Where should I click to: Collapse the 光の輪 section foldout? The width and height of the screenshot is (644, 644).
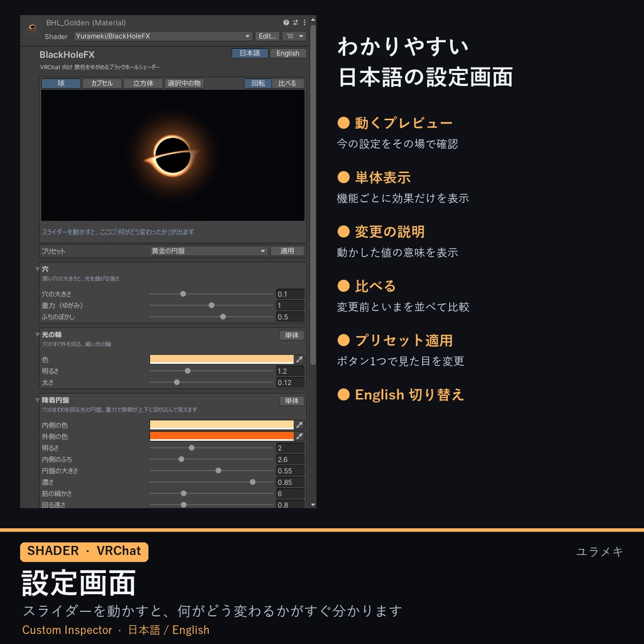[x=37, y=335]
